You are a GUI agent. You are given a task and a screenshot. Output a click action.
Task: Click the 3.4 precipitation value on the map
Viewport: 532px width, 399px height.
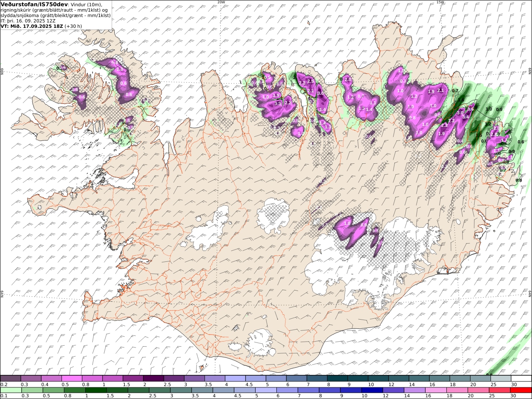[x=466, y=117]
